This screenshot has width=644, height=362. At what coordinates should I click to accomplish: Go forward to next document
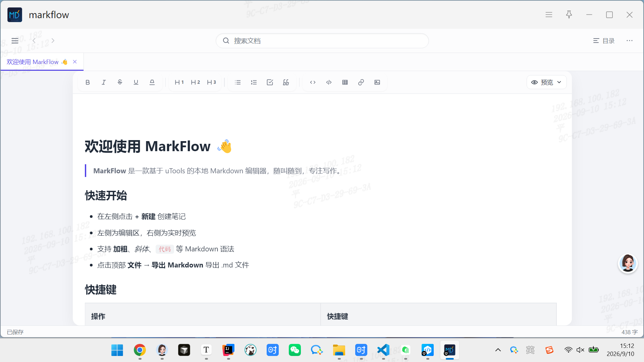pos(53,41)
